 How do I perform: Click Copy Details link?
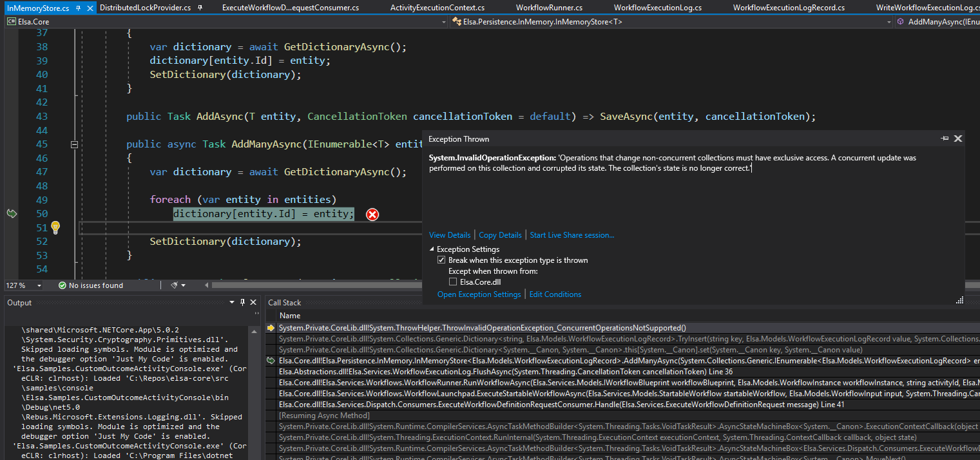click(x=501, y=235)
